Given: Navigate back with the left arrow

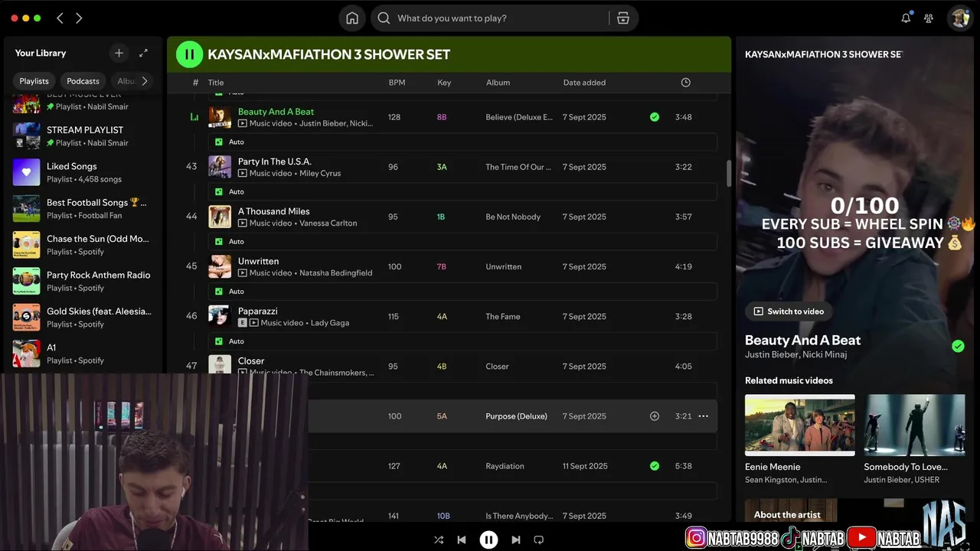Looking at the screenshot, I should [60, 18].
